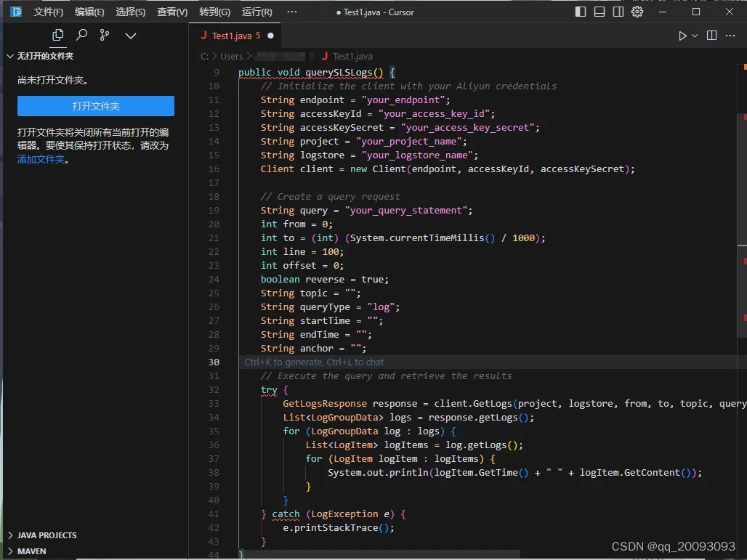Click the Users breadcrumb segment
The height and width of the screenshot is (560, 747).
(232, 56)
